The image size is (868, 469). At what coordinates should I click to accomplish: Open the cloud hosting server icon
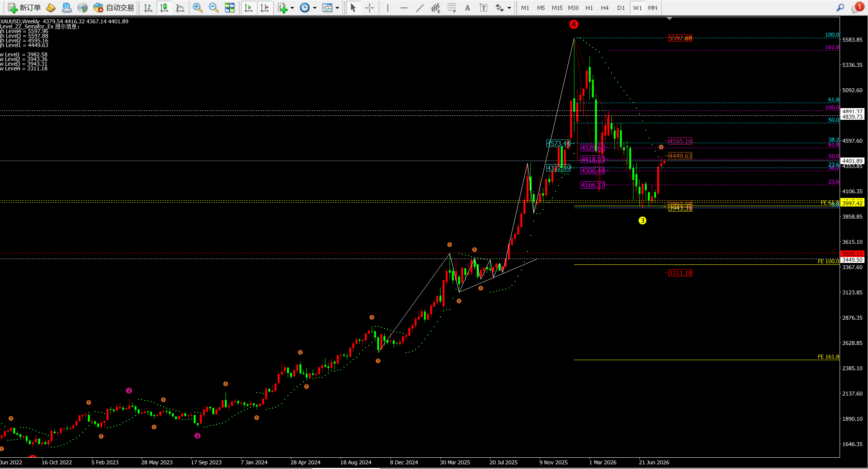click(66, 8)
